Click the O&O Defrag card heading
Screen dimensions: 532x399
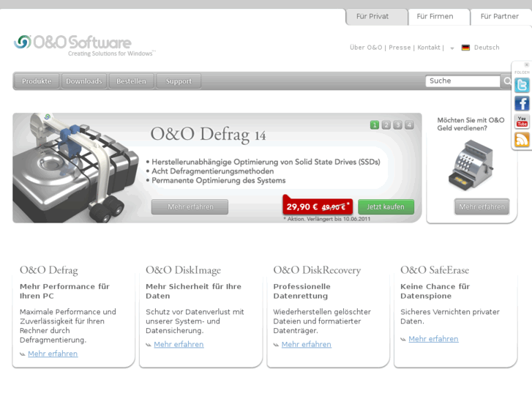[49, 270]
